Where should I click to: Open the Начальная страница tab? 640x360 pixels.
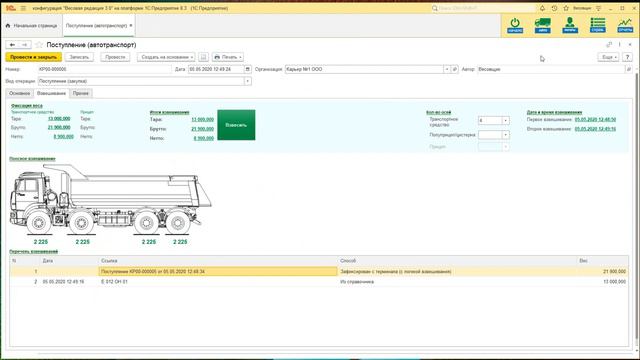[x=32, y=26]
